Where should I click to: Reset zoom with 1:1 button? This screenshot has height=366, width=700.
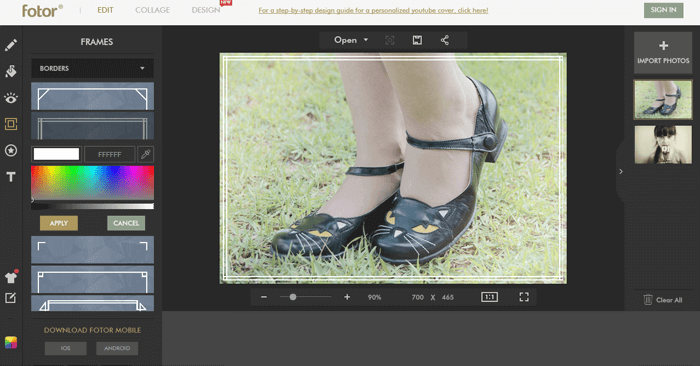pos(489,297)
